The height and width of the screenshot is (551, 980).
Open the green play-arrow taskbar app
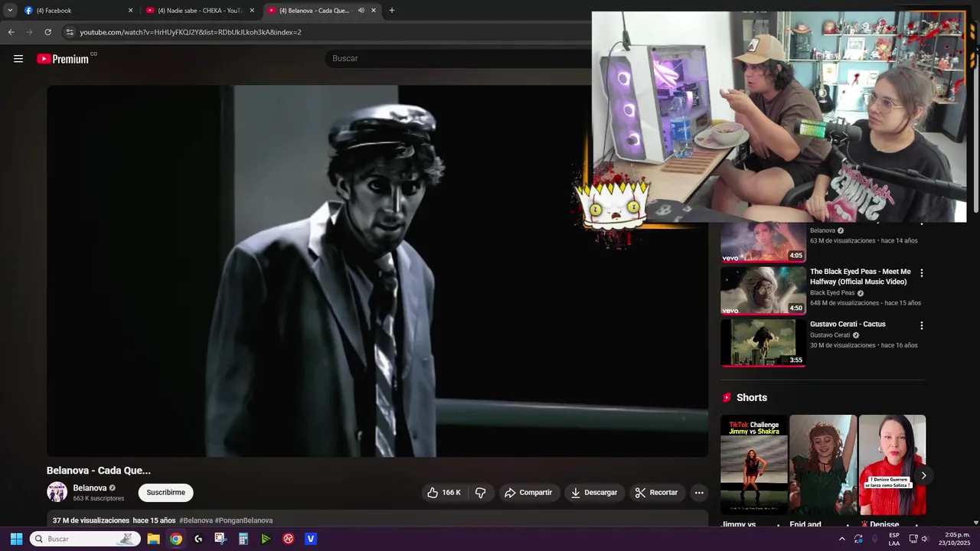pyautogui.click(x=266, y=539)
